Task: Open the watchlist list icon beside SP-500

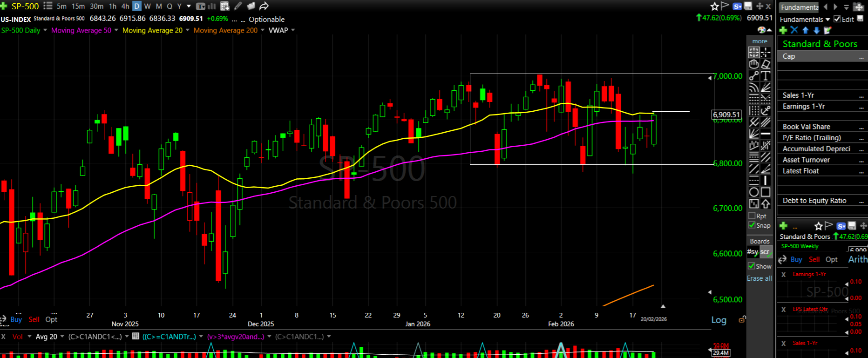Action: [x=47, y=6]
